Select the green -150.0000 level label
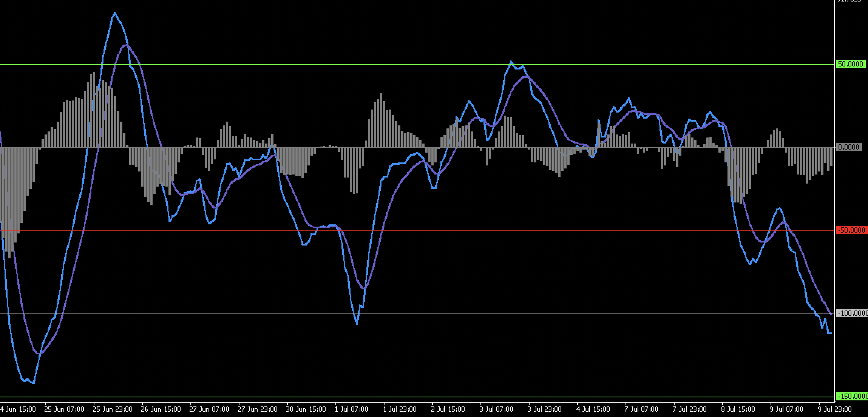The image size is (868, 417). [x=853, y=396]
